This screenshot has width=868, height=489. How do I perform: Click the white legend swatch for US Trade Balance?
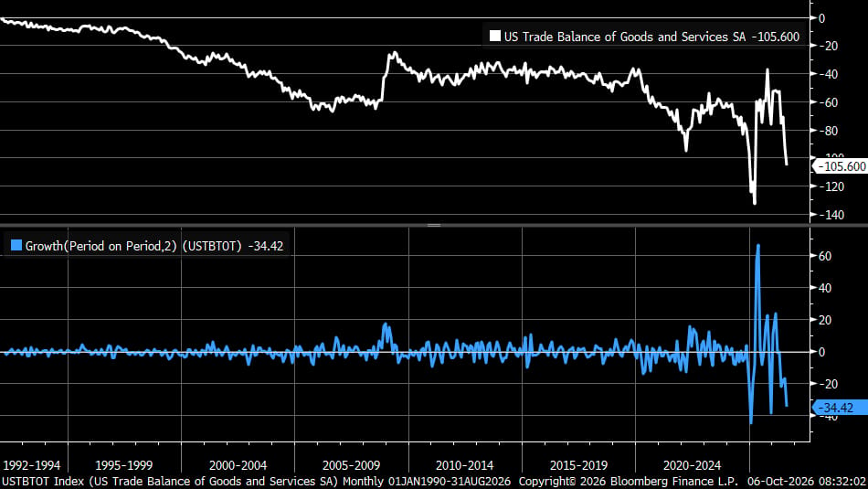(x=495, y=36)
